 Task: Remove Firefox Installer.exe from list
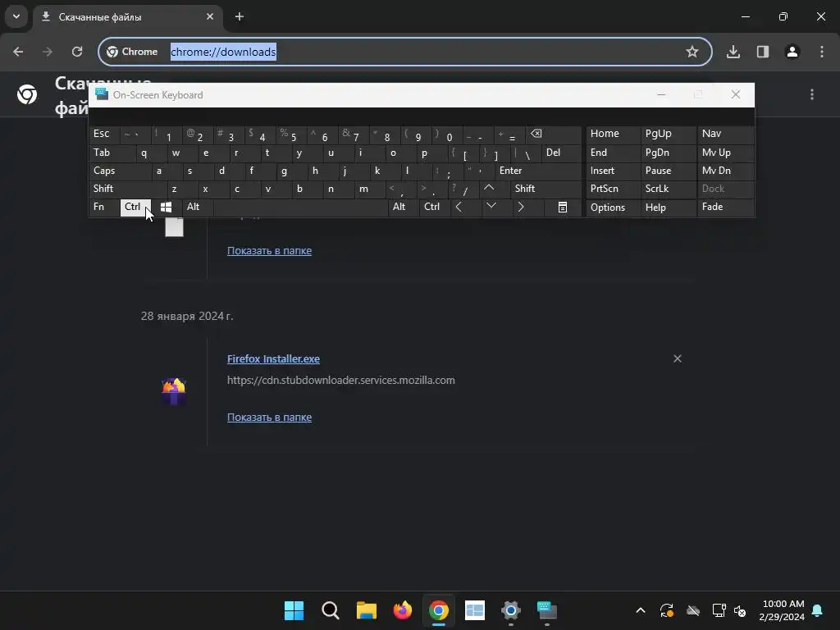click(678, 358)
